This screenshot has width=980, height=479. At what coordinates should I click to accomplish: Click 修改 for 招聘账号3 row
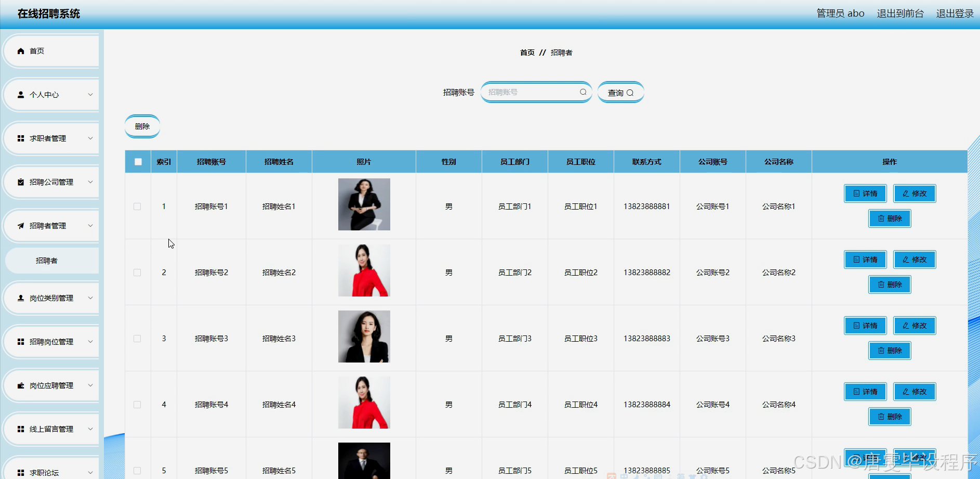(x=915, y=326)
